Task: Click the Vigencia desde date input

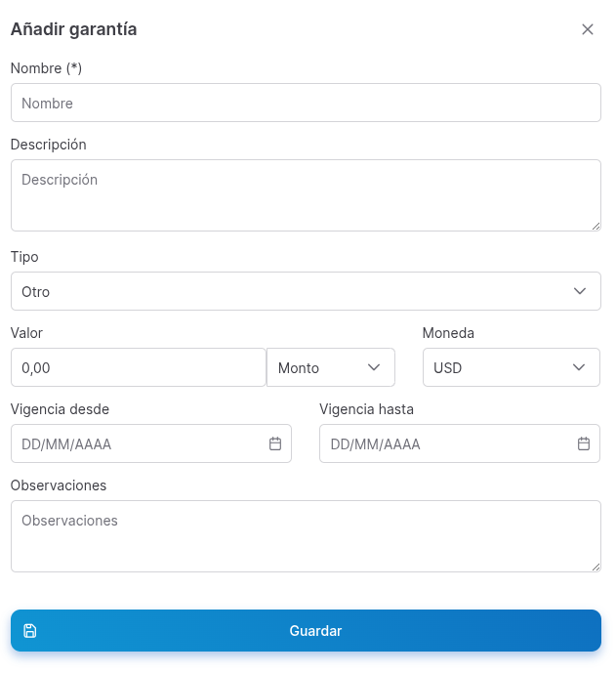Action: pos(137,443)
